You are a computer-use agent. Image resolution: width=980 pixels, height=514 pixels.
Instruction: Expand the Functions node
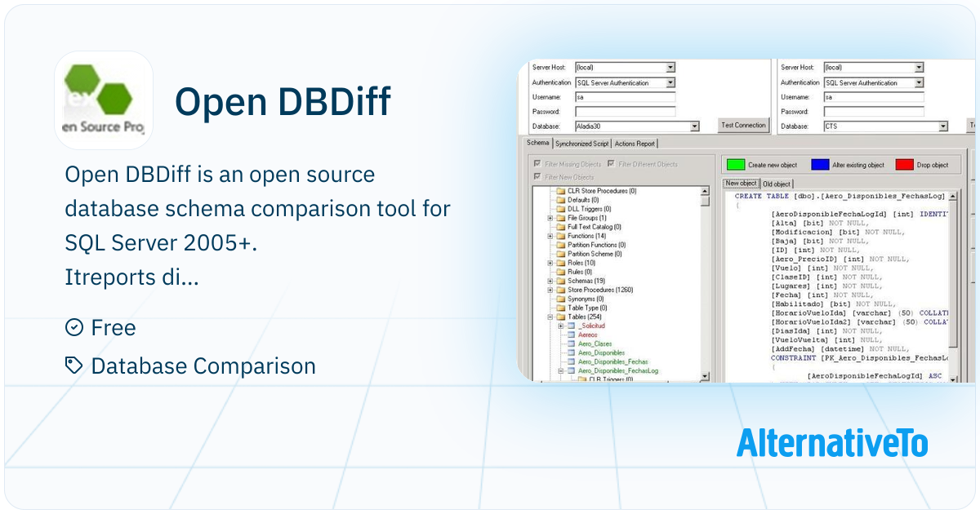point(550,236)
